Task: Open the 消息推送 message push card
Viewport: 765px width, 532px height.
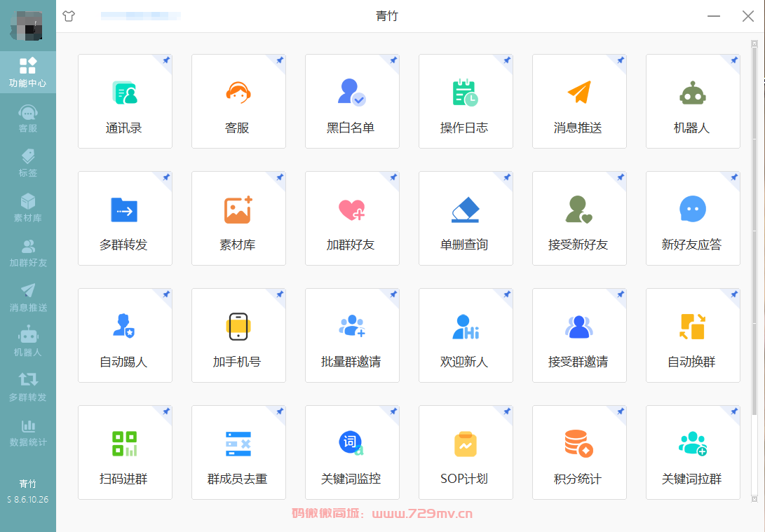Action: pos(579,101)
